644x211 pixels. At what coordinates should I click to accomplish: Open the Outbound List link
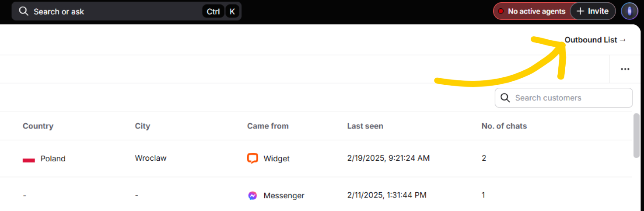pyautogui.click(x=595, y=40)
